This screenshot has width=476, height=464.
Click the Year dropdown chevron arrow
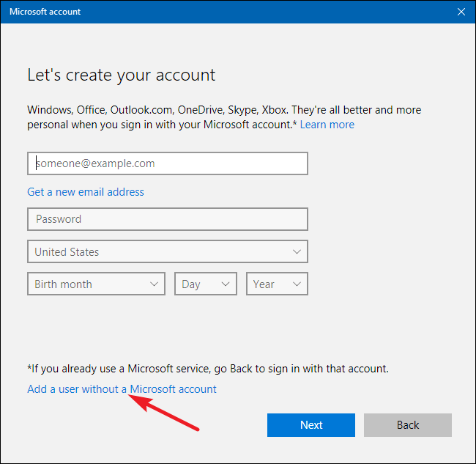297,284
